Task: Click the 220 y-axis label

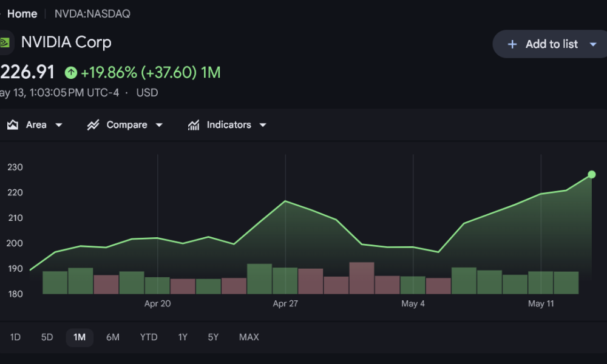Action: [15, 193]
